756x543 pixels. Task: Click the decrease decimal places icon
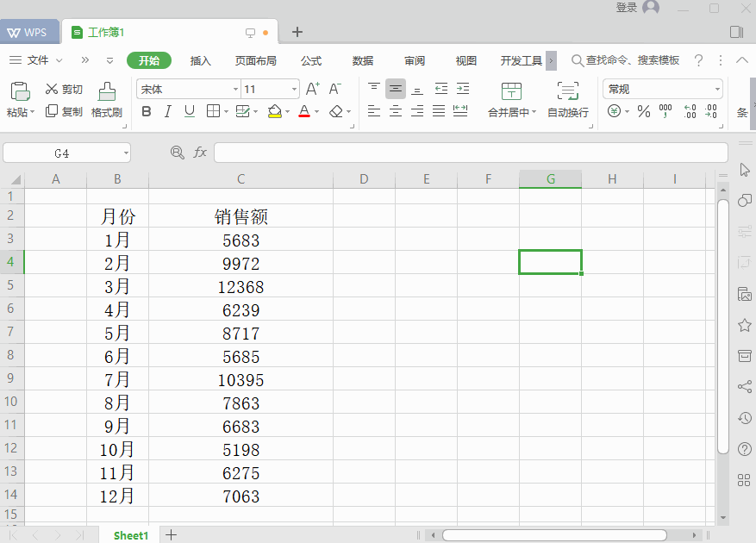(x=712, y=111)
